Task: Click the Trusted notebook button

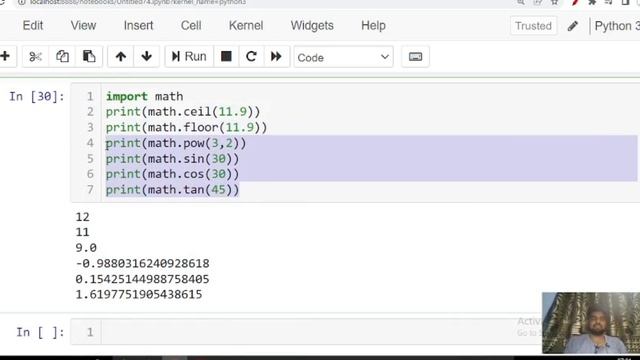Action: [x=533, y=26]
